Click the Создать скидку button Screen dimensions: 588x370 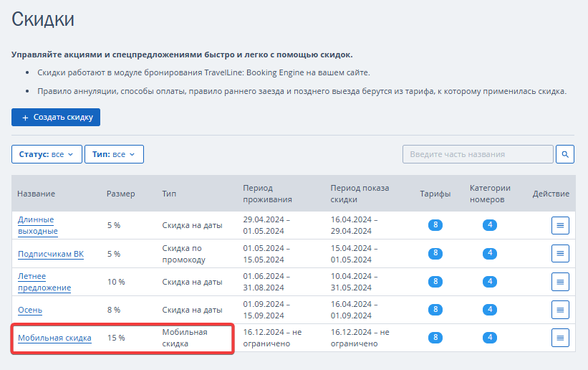tap(56, 117)
